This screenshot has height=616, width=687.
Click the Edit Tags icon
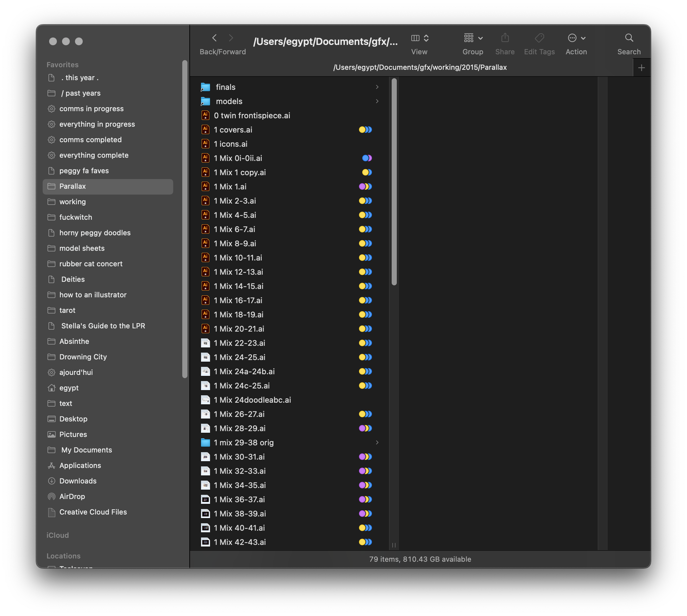tap(539, 38)
